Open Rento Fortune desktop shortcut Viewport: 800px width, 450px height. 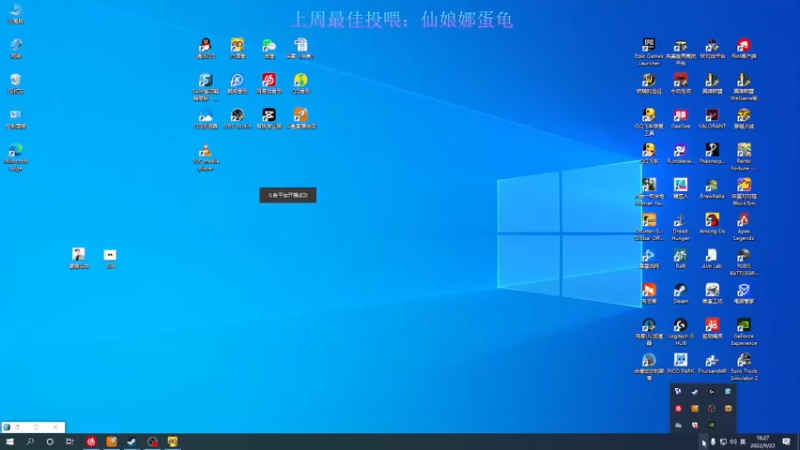(743, 156)
